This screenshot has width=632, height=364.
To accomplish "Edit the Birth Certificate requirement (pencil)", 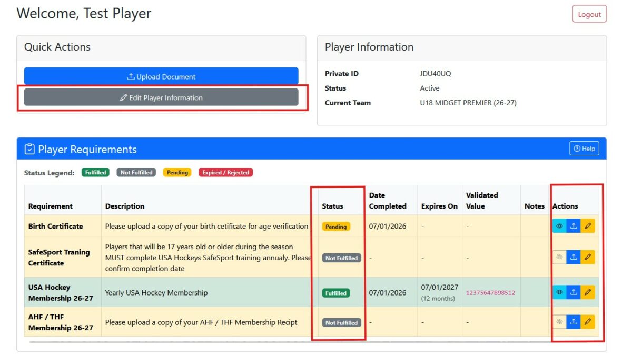I will tap(588, 226).
